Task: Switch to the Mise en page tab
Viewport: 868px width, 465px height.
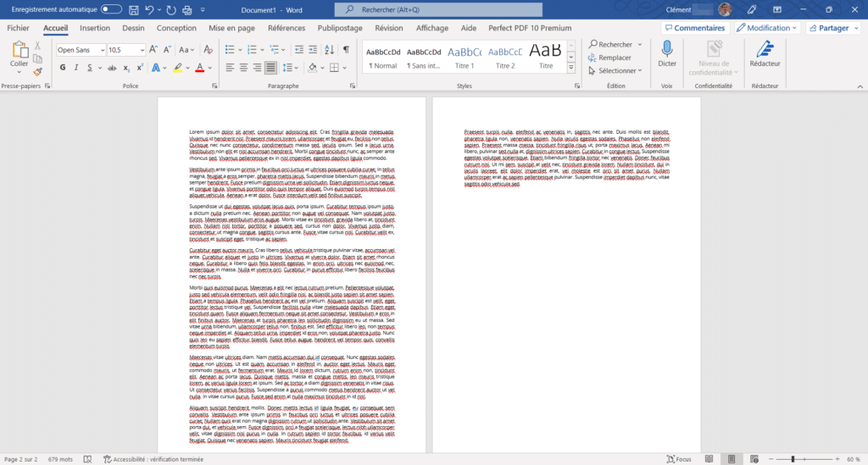Action: pos(231,28)
